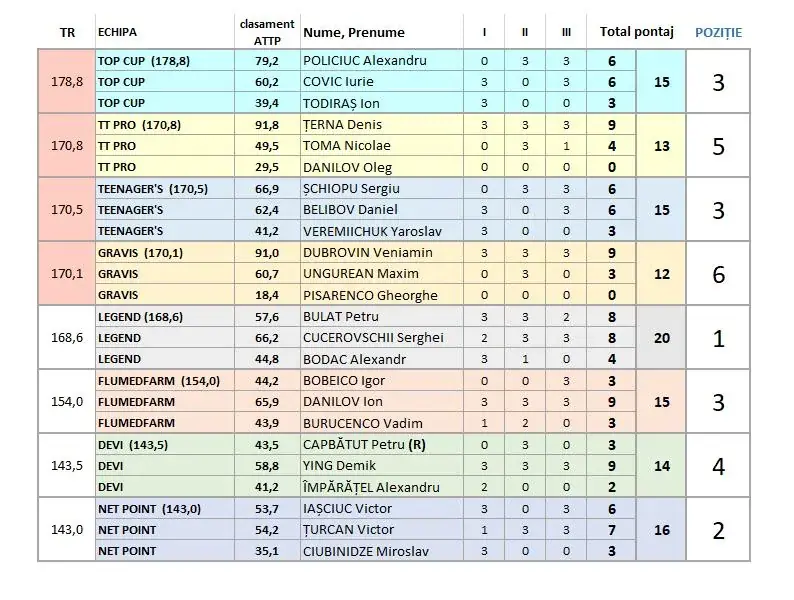The height and width of the screenshot is (600, 794).
Task: Select LEGEND position 1 cell
Action: (x=718, y=338)
